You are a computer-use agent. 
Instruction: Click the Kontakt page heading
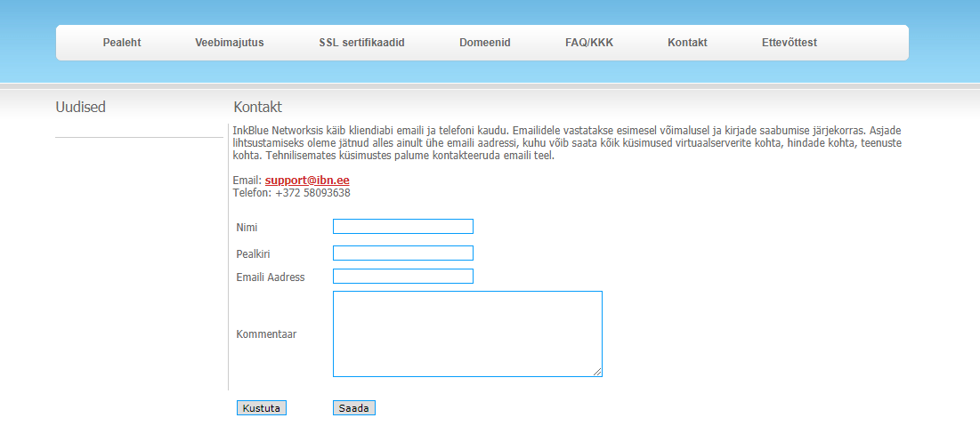point(257,107)
